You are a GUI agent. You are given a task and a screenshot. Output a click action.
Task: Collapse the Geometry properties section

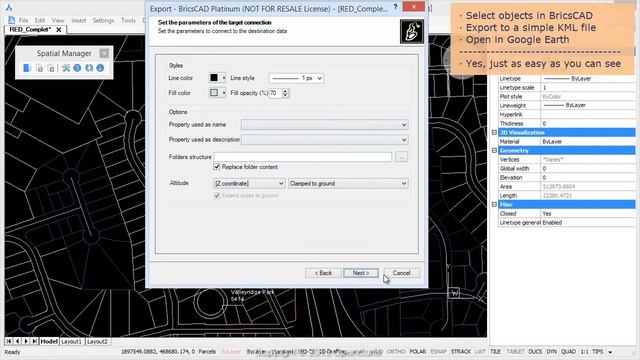494,151
